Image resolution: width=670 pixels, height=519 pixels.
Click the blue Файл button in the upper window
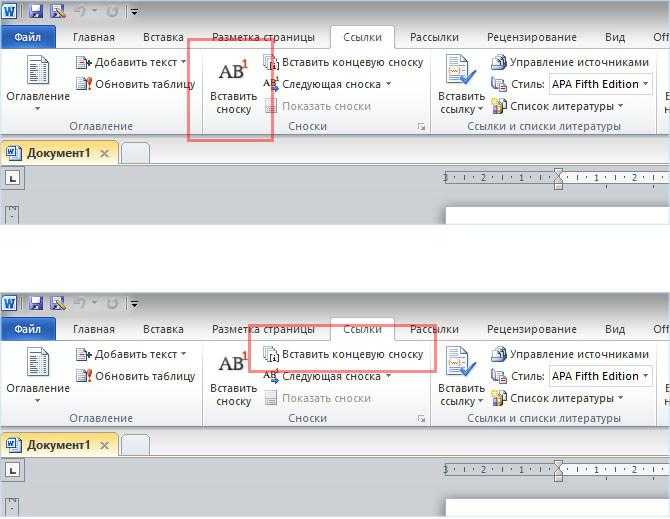(x=28, y=37)
